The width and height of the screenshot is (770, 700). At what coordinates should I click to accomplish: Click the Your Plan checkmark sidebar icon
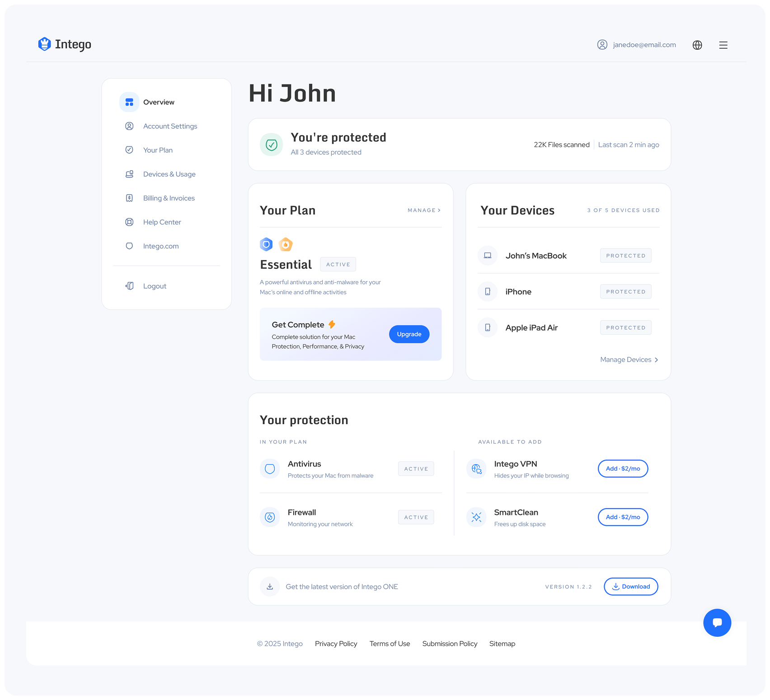click(x=129, y=150)
